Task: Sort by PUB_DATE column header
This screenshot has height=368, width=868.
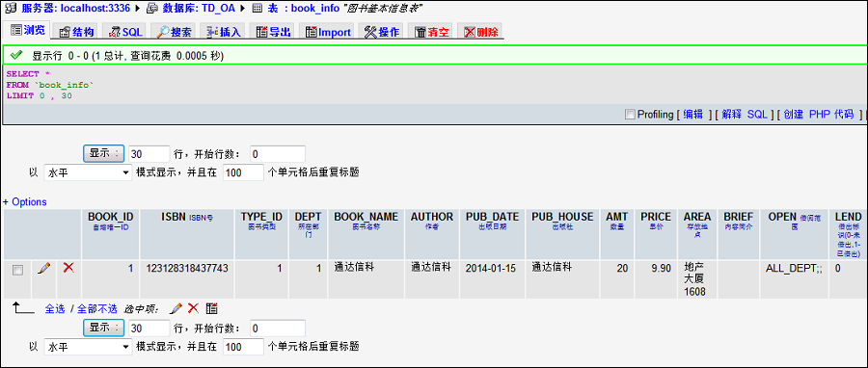Action: pyautogui.click(x=492, y=217)
